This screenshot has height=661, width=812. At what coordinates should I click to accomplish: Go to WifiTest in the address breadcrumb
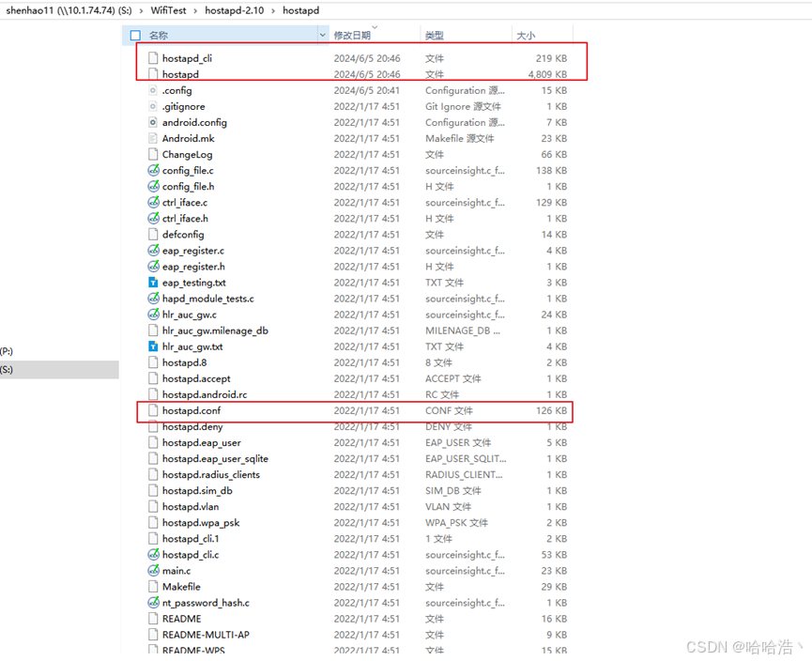click(x=168, y=10)
